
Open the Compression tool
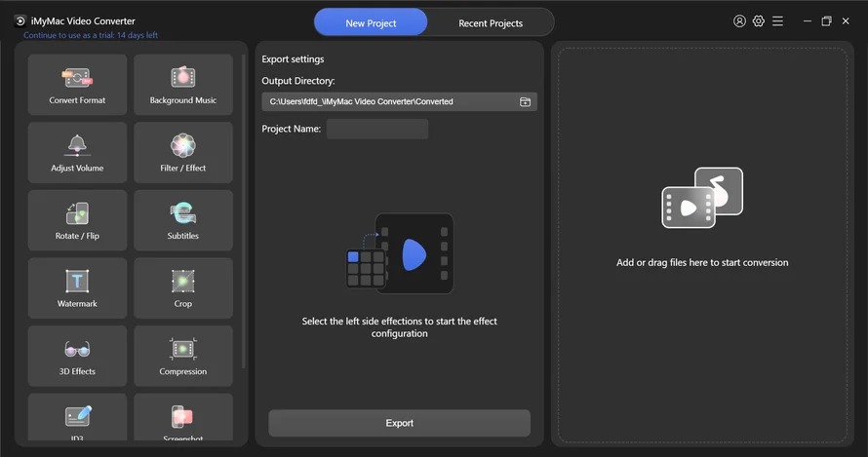(183, 356)
